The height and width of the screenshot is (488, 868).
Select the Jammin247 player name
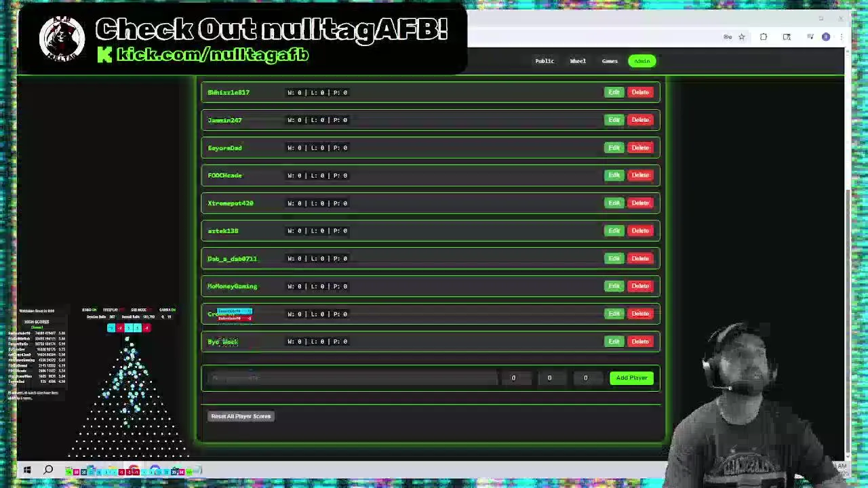[x=224, y=120]
